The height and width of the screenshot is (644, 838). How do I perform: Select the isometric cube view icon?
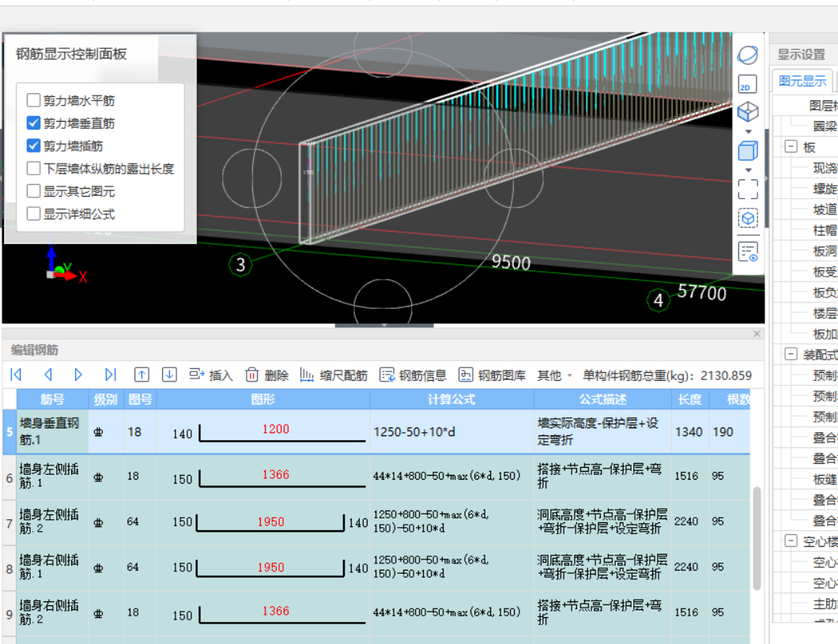(748, 111)
